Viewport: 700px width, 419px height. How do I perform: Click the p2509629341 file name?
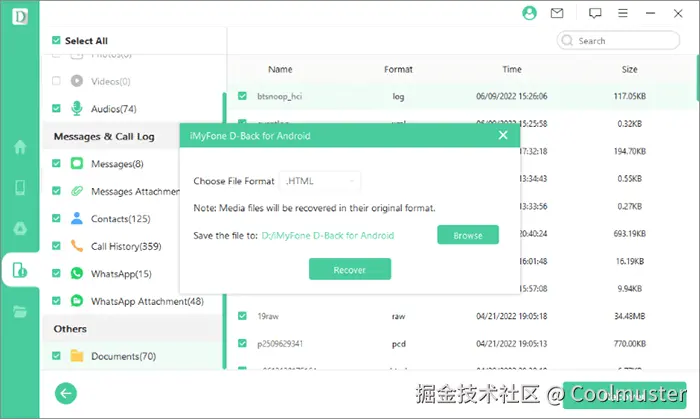(280, 344)
